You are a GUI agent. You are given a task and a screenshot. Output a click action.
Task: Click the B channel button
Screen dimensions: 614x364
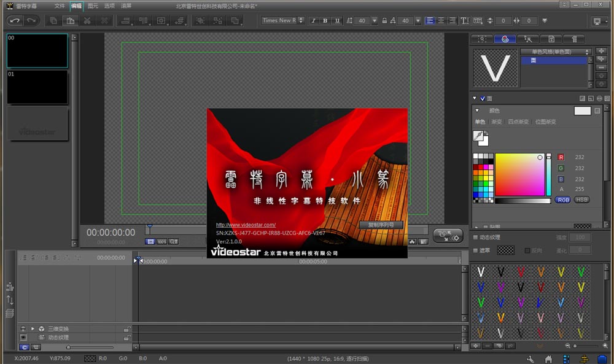[561, 179]
